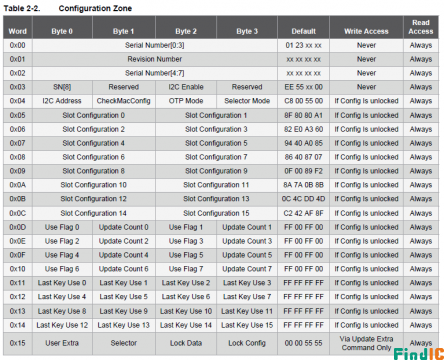Screen dimensions: 444x360
Task: Click the 'Last Key Use 15' cell
Action: click(x=247, y=325)
